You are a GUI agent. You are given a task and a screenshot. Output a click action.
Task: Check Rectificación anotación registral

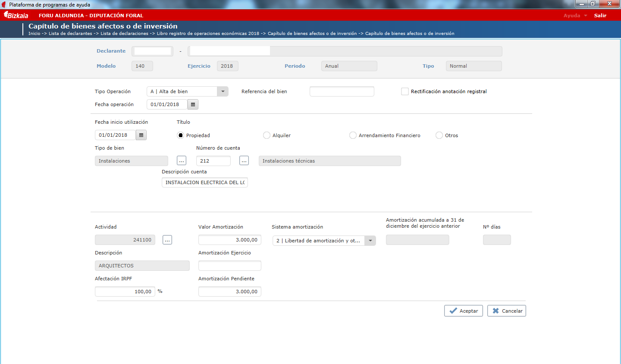(405, 91)
